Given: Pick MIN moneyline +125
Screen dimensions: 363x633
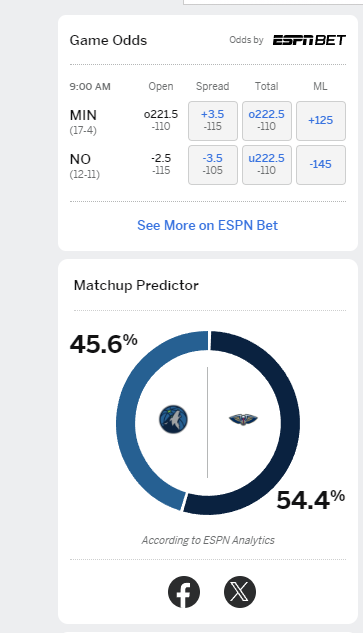Looking at the screenshot, I should click(321, 121).
